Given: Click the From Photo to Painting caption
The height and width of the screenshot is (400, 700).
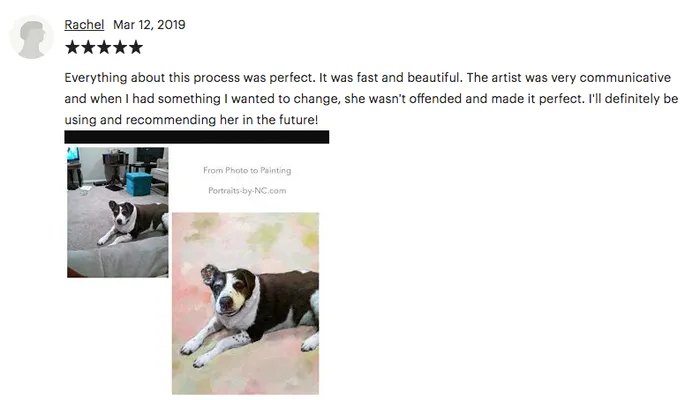Looking at the screenshot, I should pos(247,170).
